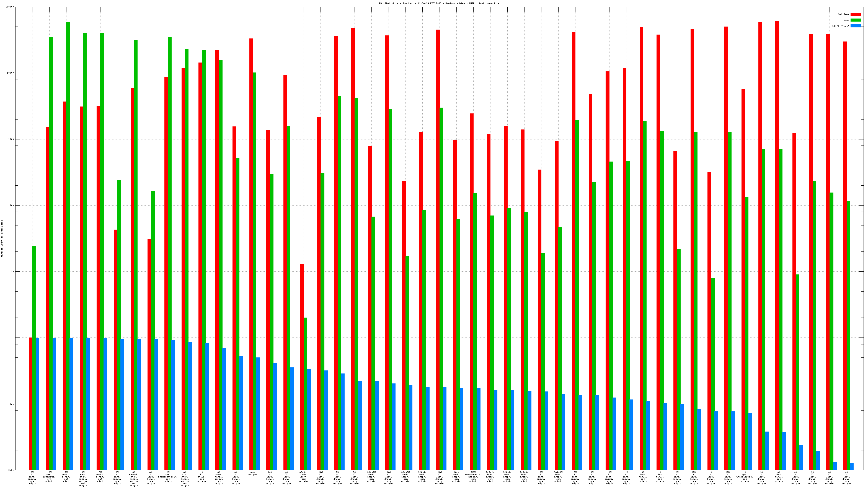Click the zen.spamhaus.org x-axis label
This screenshot has height=488, width=868.
pos(49,477)
